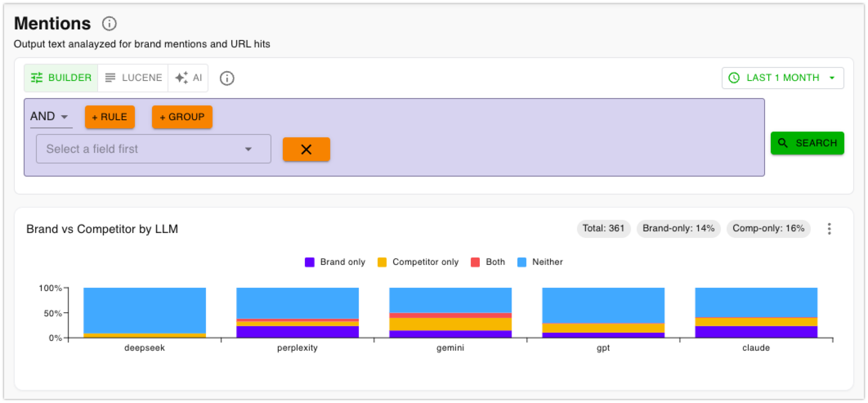
Task: Click the info icon next to Mentions heading
Action: point(108,24)
